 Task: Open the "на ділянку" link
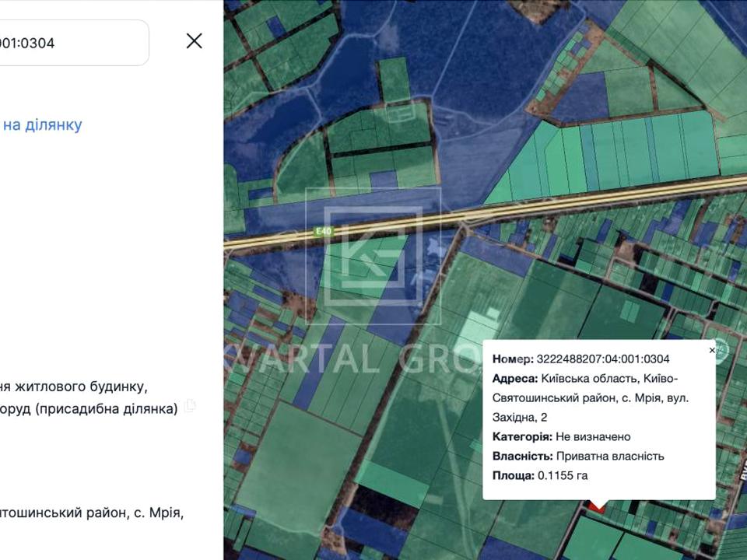tap(42, 124)
